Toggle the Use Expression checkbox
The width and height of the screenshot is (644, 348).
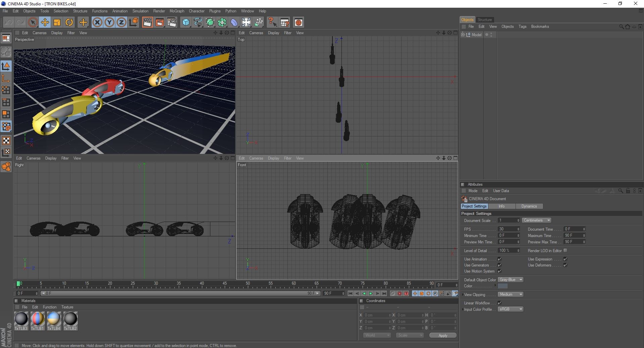pos(565,259)
